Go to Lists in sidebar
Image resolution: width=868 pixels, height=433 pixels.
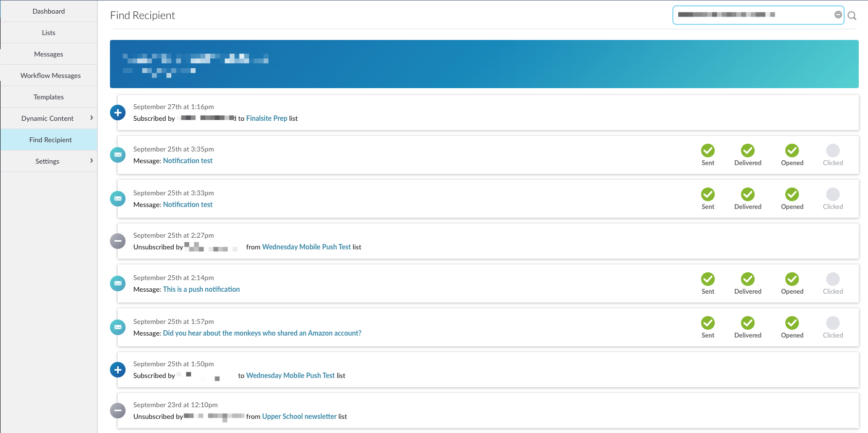coord(49,33)
